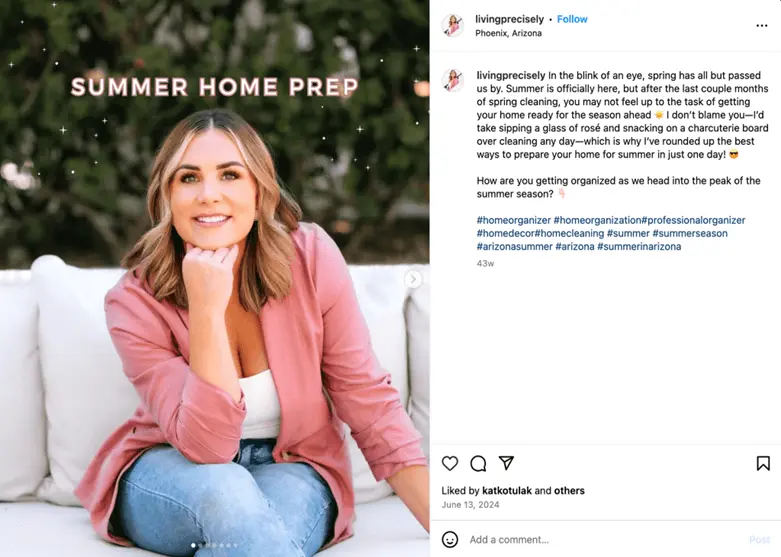Show others who liked the post
Screen dimensions: 781x557
pyautogui.click(x=569, y=490)
